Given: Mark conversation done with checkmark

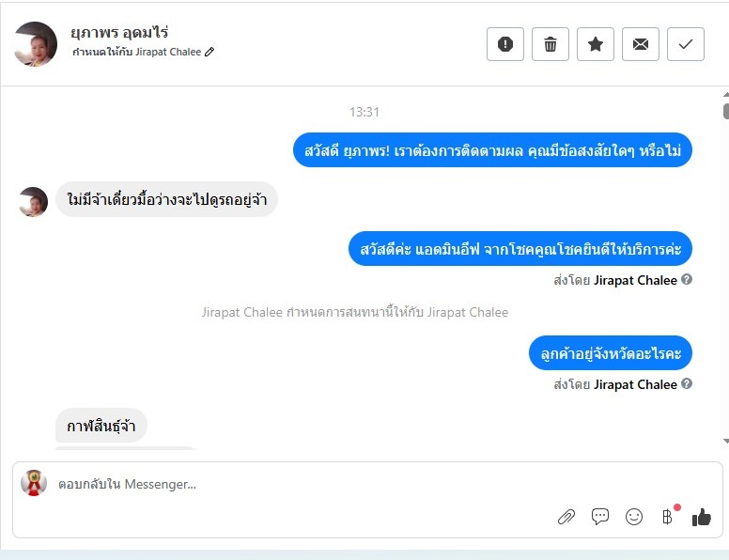Looking at the screenshot, I should coord(686,44).
